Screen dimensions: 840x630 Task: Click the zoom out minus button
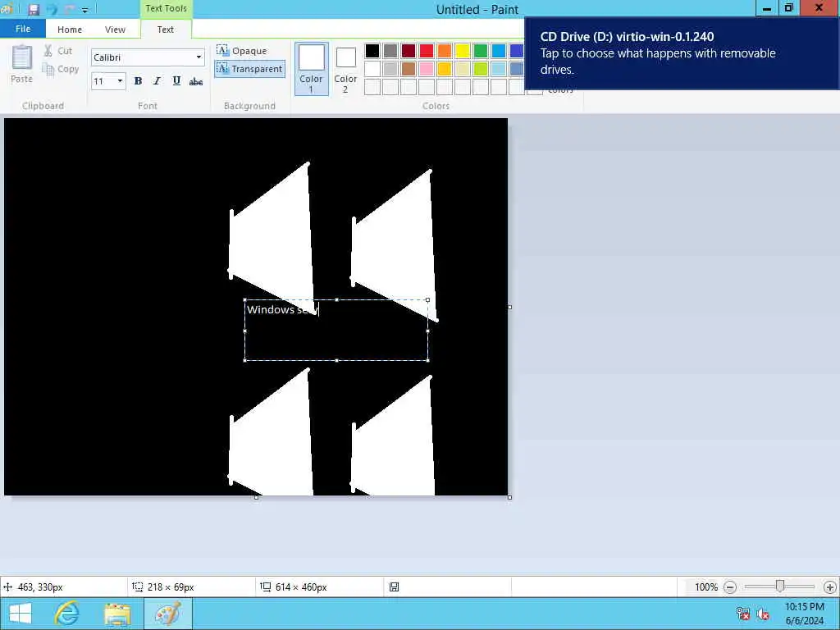click(x=729, y=587)
